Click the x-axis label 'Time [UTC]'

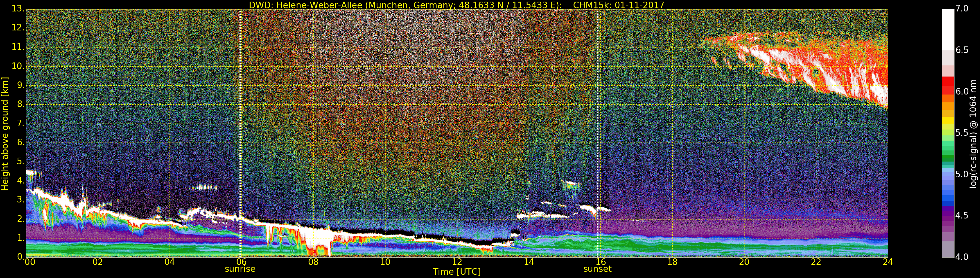(457, 272)
